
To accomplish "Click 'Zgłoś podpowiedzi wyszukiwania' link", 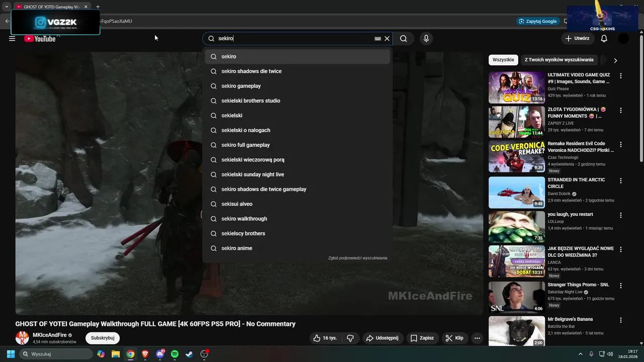I will click(x=358, y=258).
